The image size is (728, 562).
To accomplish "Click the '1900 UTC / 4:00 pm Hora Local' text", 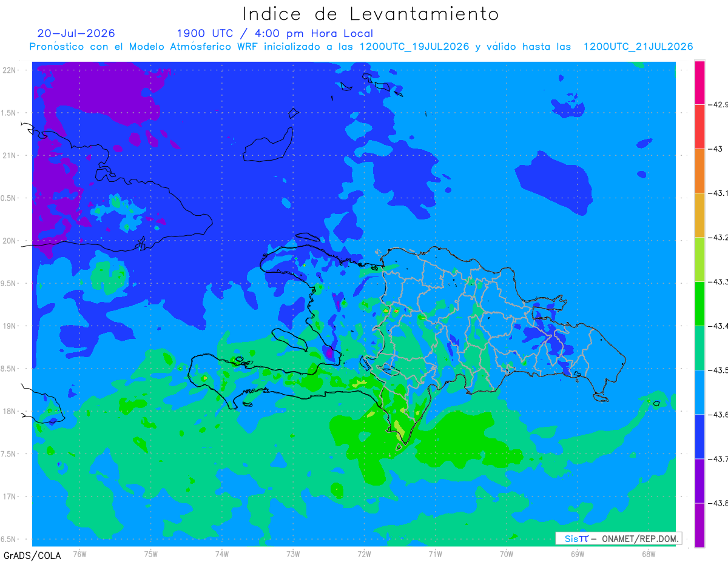I will (275, 33).
